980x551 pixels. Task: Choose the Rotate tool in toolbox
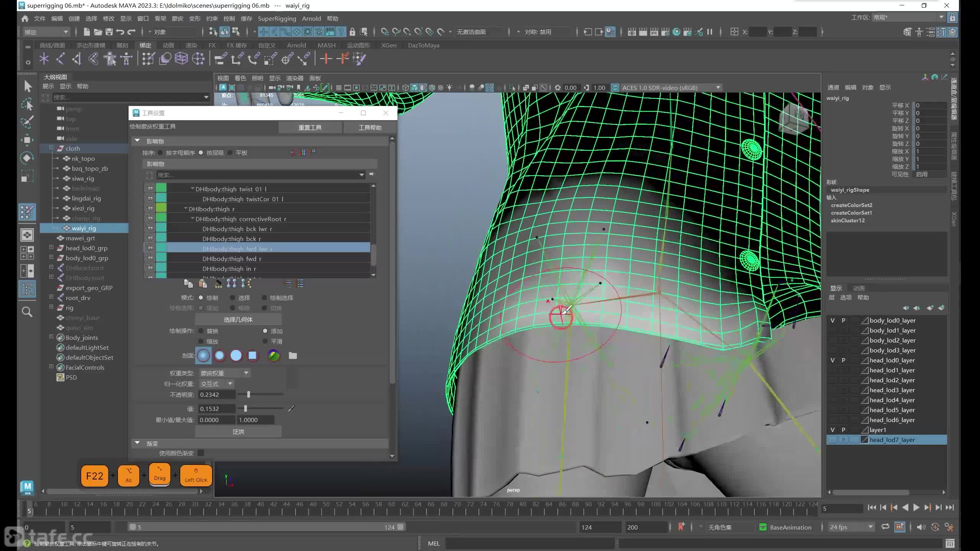(x=27, y=158)
